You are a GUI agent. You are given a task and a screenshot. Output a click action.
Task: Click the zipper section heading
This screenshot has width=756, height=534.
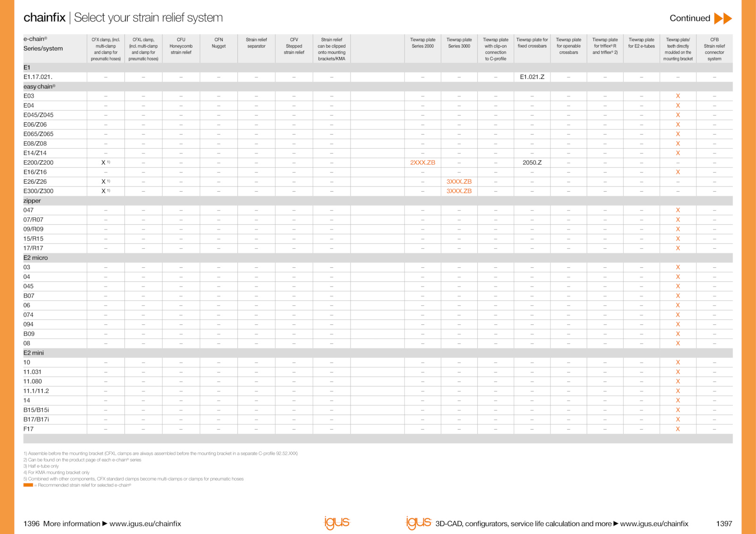coord(32,201)
